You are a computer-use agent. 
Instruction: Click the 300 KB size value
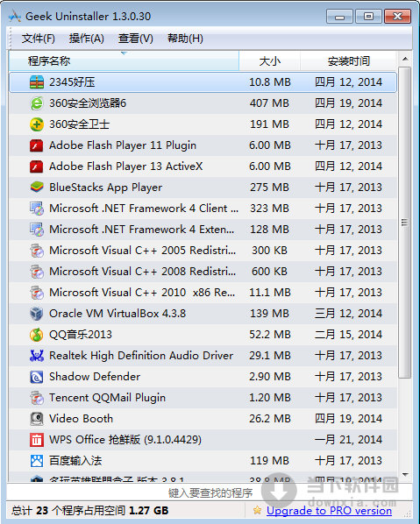coord(269,251)
